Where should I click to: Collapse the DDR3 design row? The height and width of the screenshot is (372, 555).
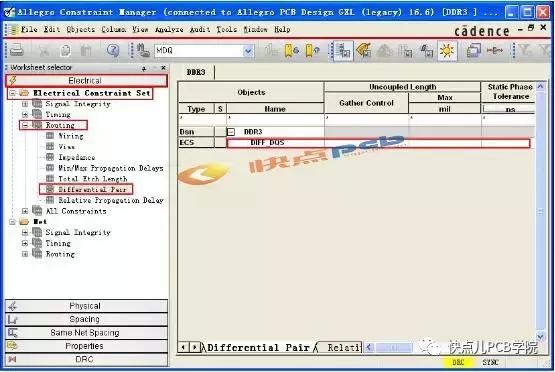tap(231, 132)
